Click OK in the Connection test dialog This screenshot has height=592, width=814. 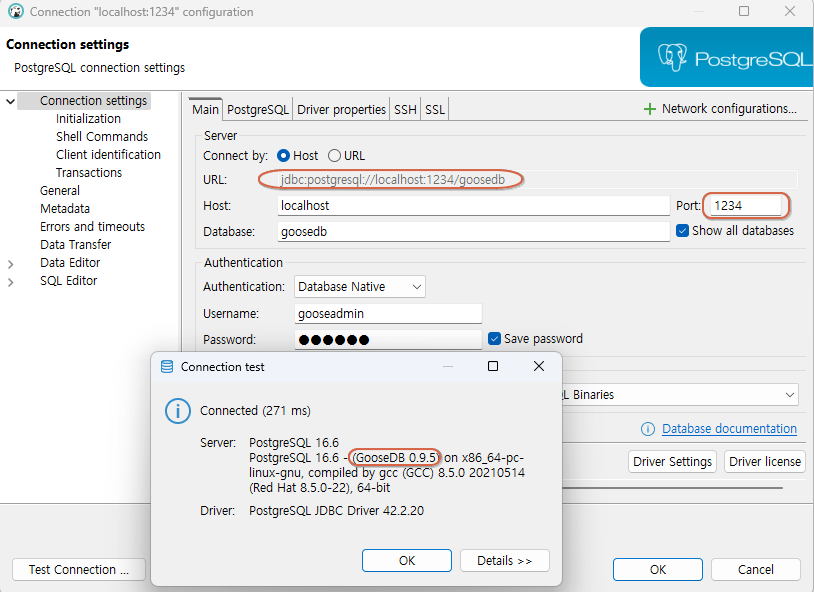(x=407, y=561)
